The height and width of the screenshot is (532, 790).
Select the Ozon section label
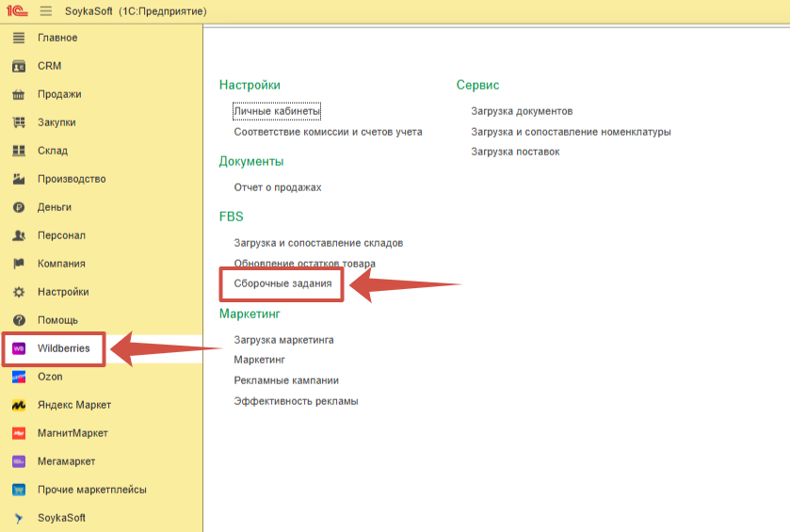point(50,377)
